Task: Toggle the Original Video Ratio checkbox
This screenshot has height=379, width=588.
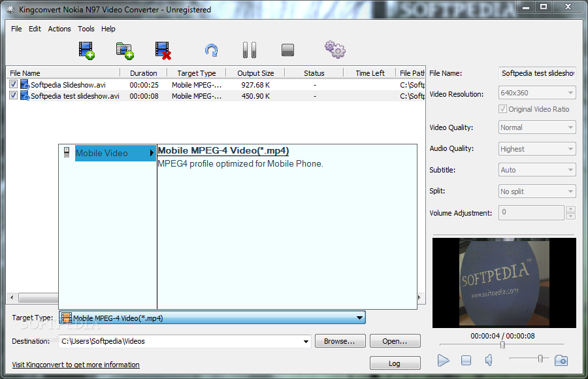Action: 502,109
